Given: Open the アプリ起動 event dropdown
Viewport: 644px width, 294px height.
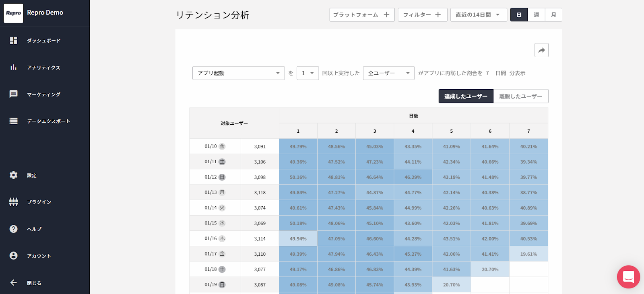Looking at the screenshot, I should pyautogui.click(x=238, y=73).
